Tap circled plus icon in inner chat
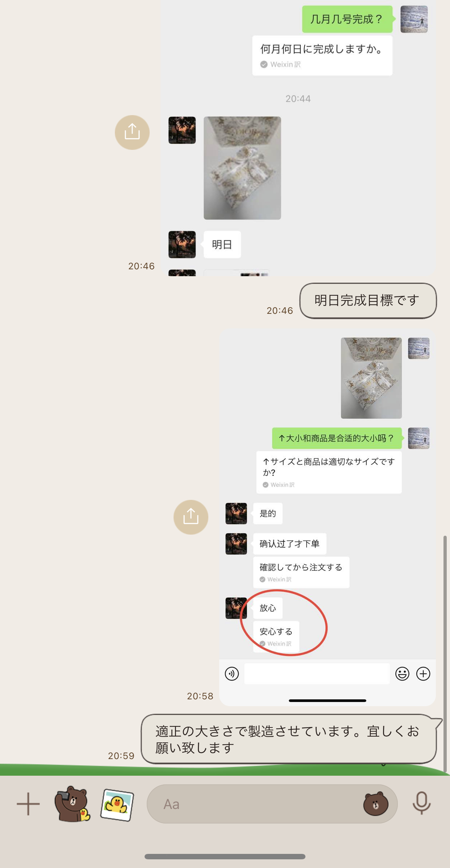This screenshot has width=450, height=868. point(423,674)
